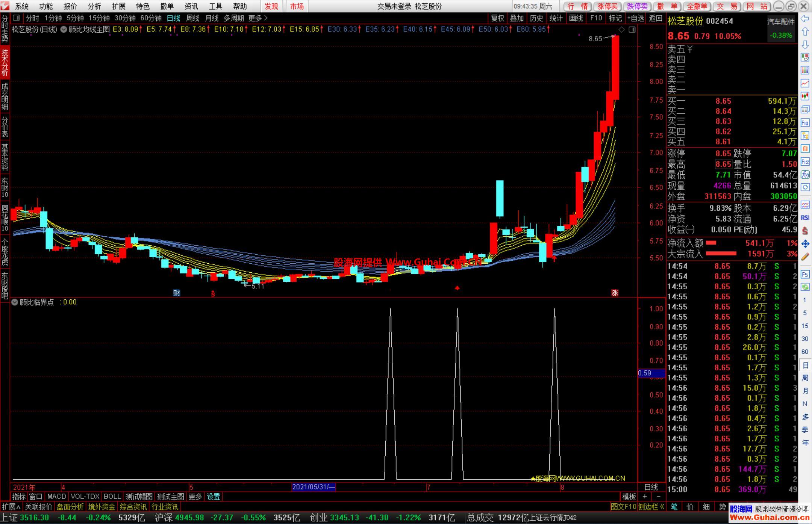
Task: Click the 涨停买 button
Action: pos(607,6)
